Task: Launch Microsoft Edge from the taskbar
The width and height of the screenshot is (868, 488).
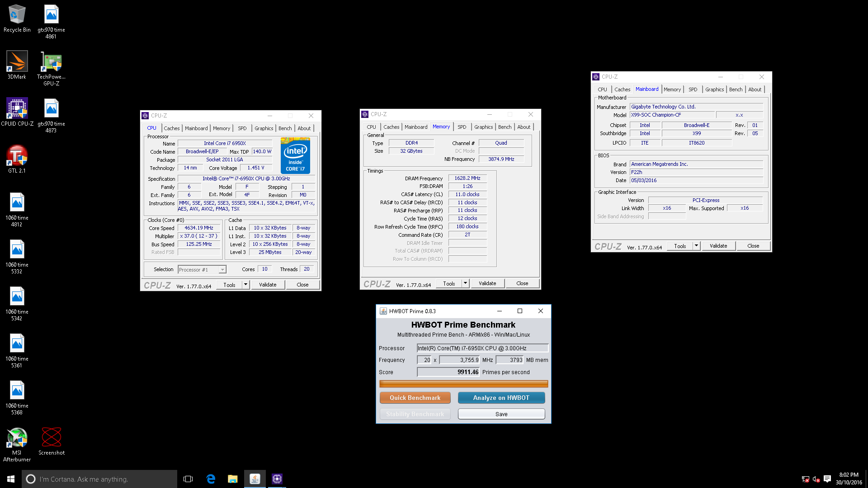Action: [x=211, y=479]
